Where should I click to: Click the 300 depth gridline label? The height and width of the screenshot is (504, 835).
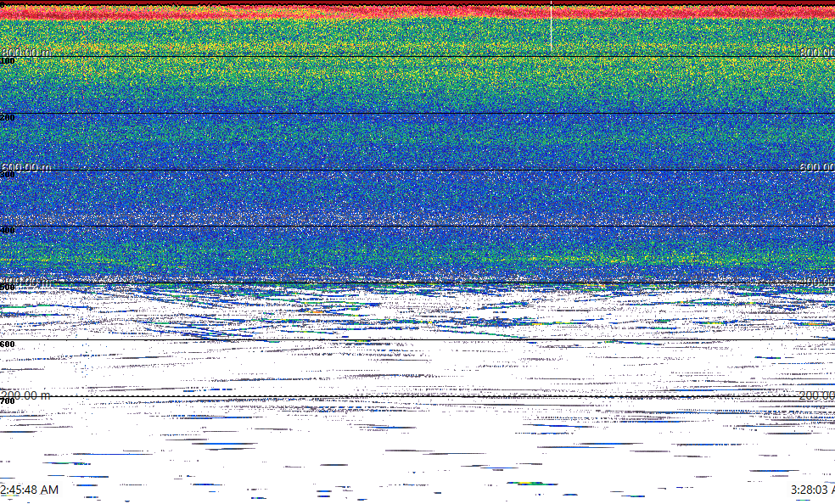(8, 174)
